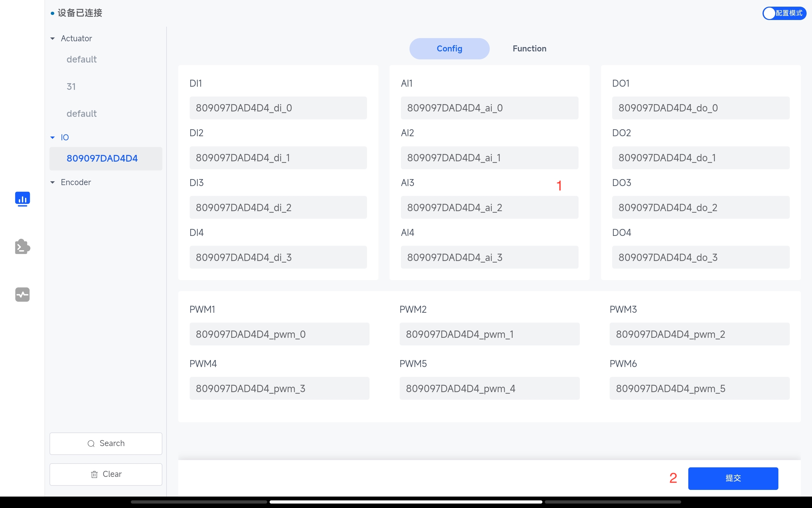Click the PWM1 input field
This screenshot has width=812, height=508.
point(279,334)
